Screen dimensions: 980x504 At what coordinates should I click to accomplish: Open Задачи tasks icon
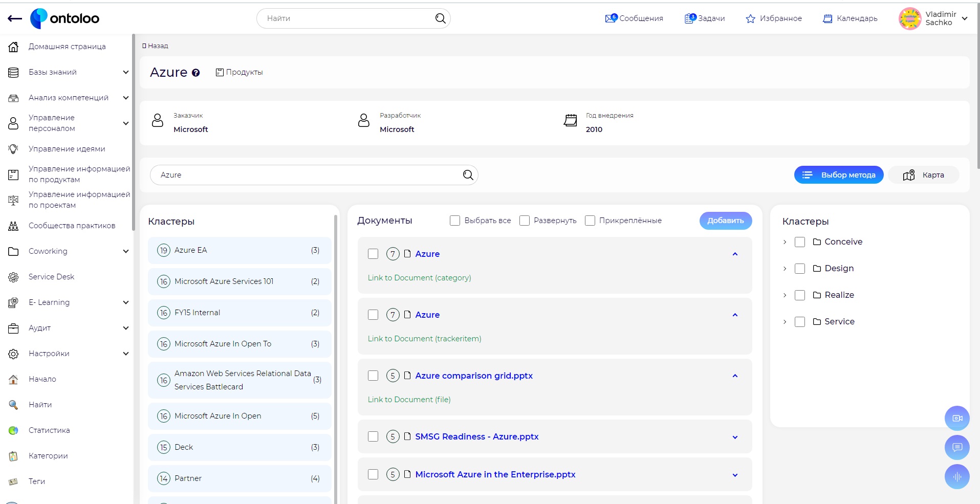pyautogui.click(x=690, y=18)
